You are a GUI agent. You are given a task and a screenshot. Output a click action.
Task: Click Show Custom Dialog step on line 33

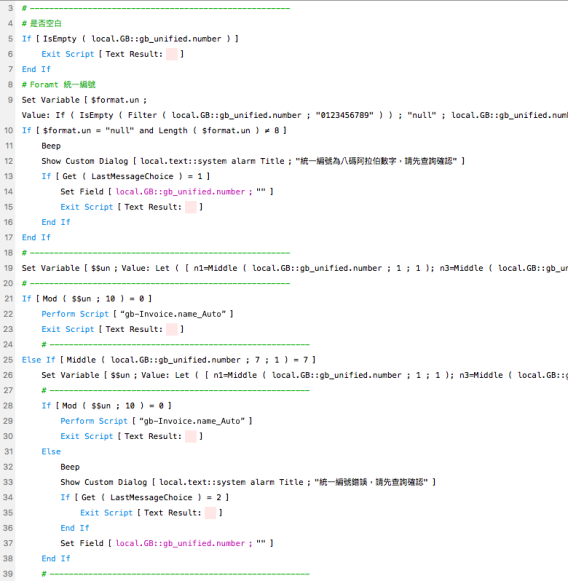tap(248, 482)
